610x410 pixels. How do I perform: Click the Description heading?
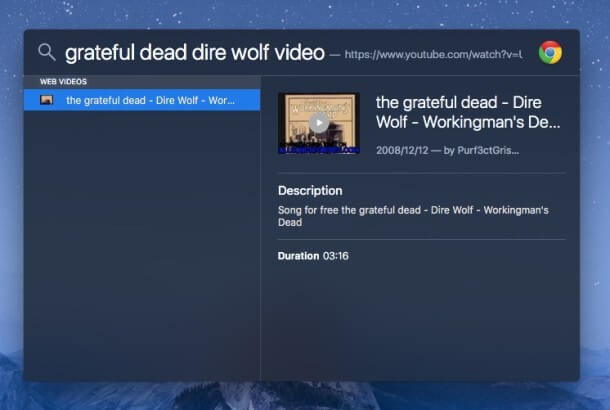coord(310,191)
